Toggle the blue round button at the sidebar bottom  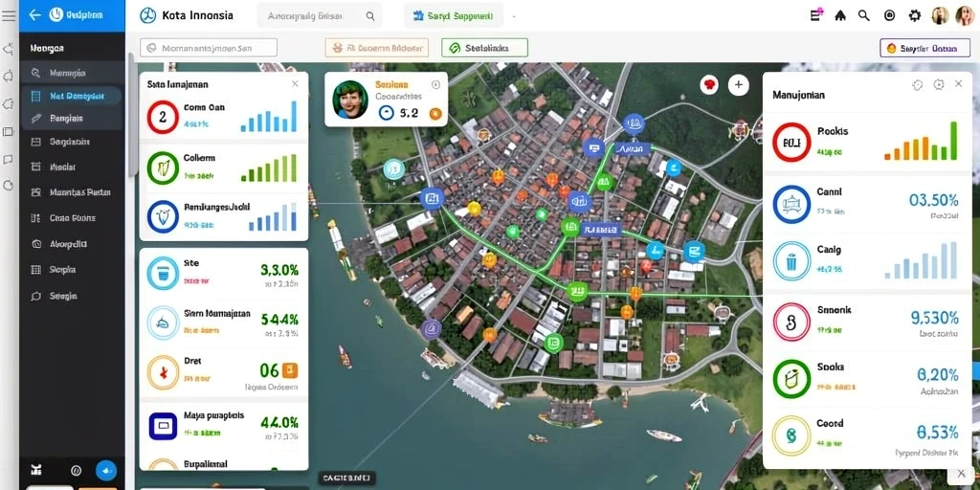[x=105, y=471]
